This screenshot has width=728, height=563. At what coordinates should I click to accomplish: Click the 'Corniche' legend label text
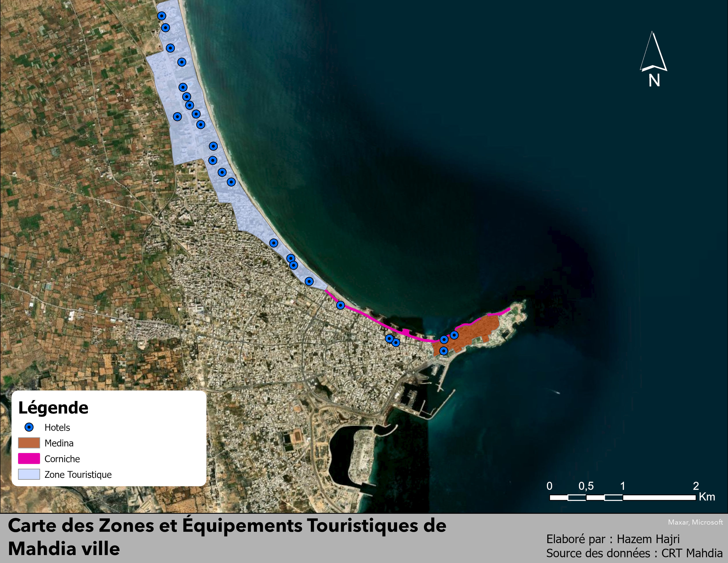tap(62, 459)
